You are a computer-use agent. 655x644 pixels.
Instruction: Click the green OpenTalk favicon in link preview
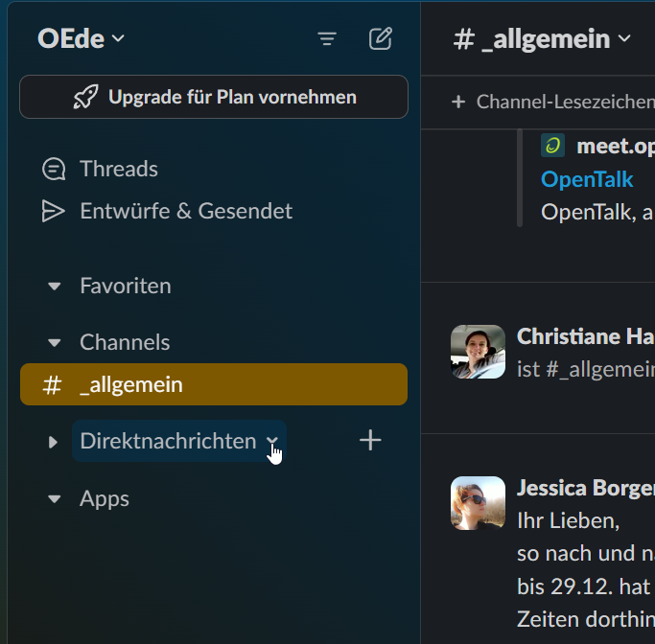tap(552, 146)
